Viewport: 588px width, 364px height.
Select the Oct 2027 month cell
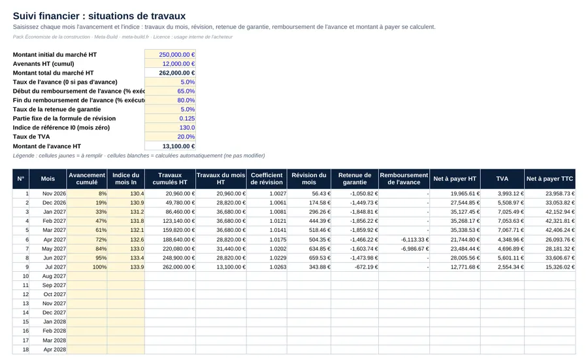48,294
